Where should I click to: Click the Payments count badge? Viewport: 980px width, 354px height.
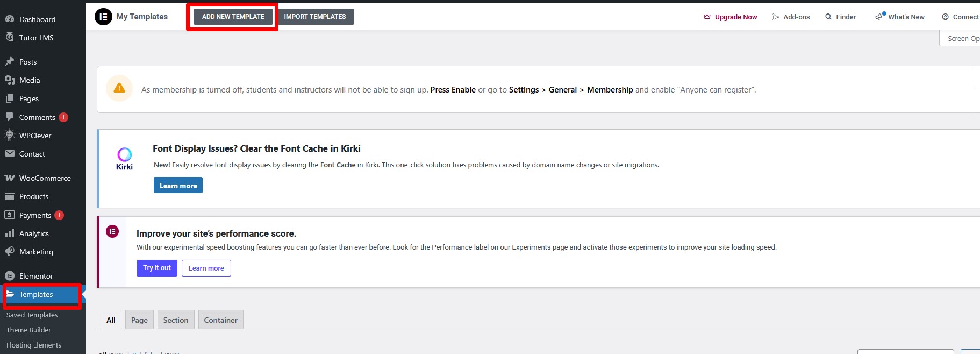[59, 215]
